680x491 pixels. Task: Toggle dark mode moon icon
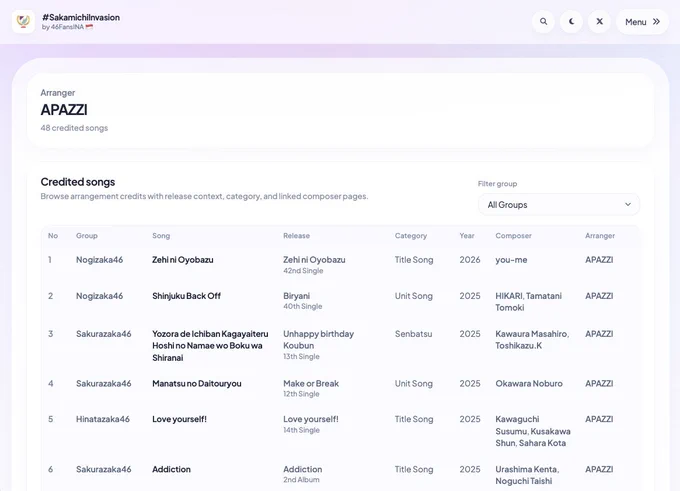pos(571,21)
